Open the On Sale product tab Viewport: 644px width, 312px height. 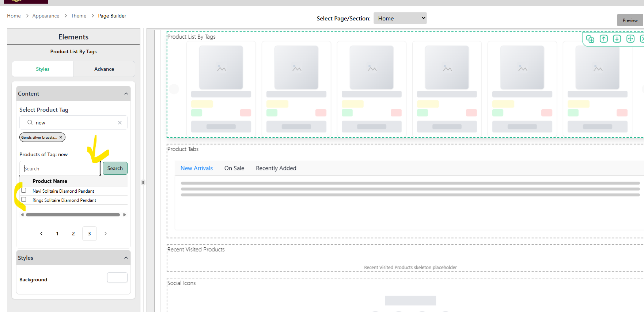point(234,168)
